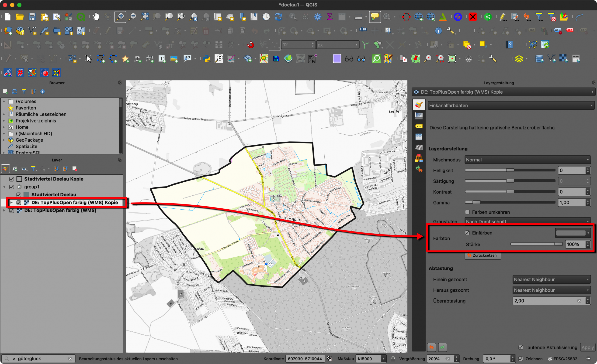This screenshot has width=597, height=364.
Task: Open the statistics Sigma icon
Action: [x=330, y=17]
